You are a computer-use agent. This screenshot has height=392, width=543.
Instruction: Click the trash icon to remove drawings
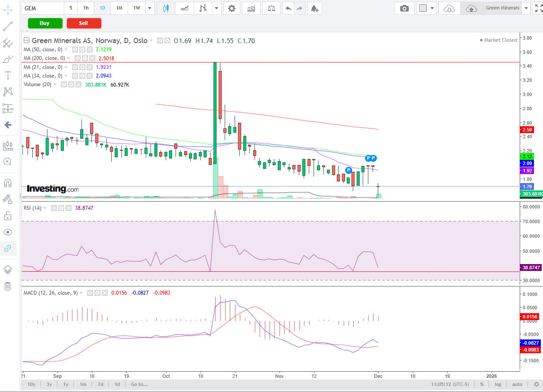coord(8,286)
